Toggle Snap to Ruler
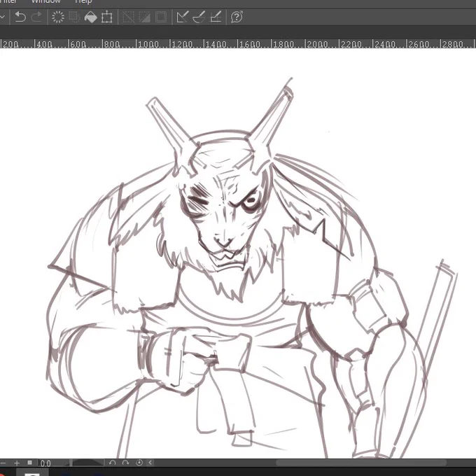This screenshot has width=476, height=476. pos(183,17)
